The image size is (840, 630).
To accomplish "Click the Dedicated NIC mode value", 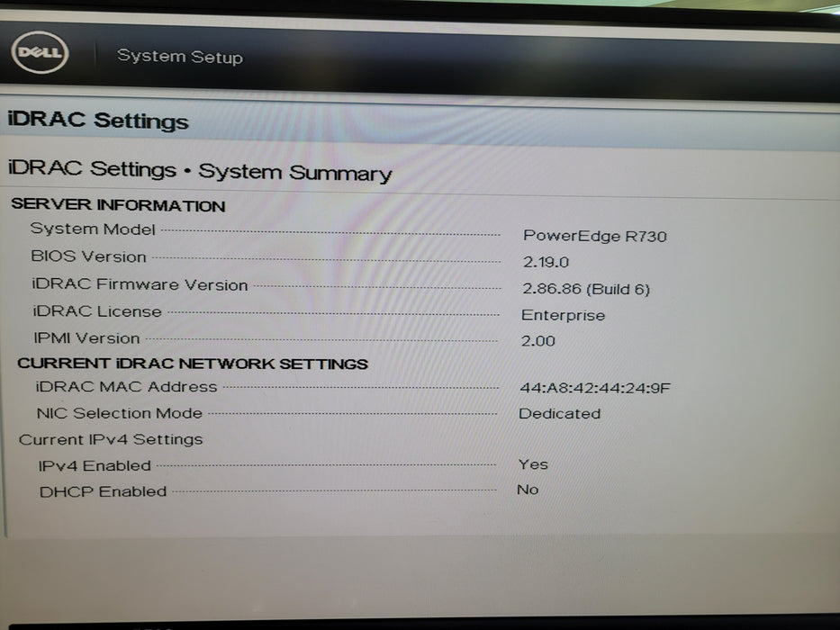I will (x=559, y=414).
